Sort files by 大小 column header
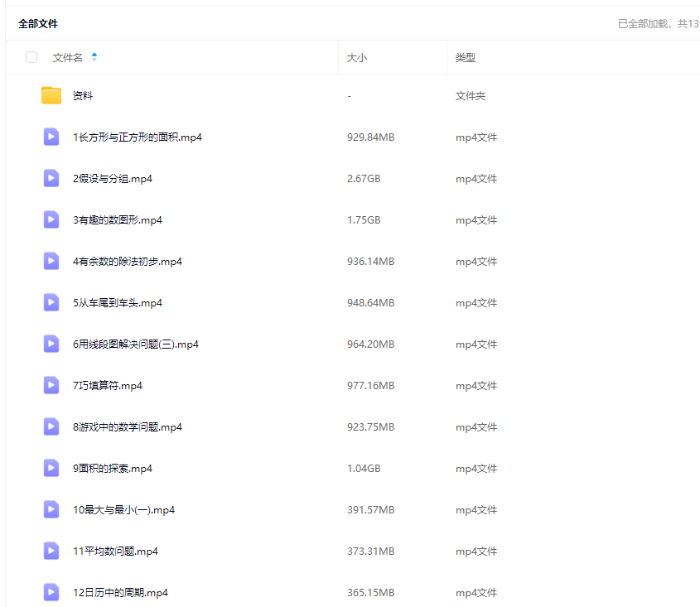This screenshot has width=700, height=607. pyautogui.click(x=357, y=58)
